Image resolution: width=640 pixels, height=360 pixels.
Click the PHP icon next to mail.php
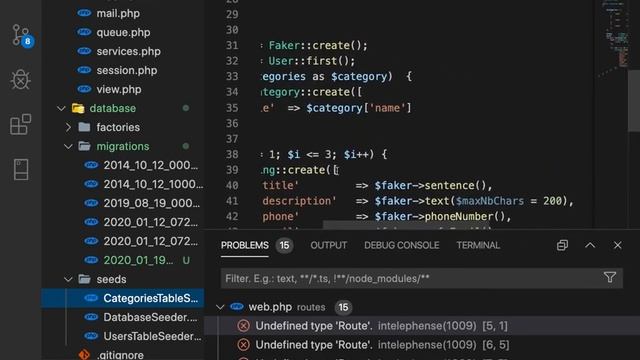[x=84, y=13]
